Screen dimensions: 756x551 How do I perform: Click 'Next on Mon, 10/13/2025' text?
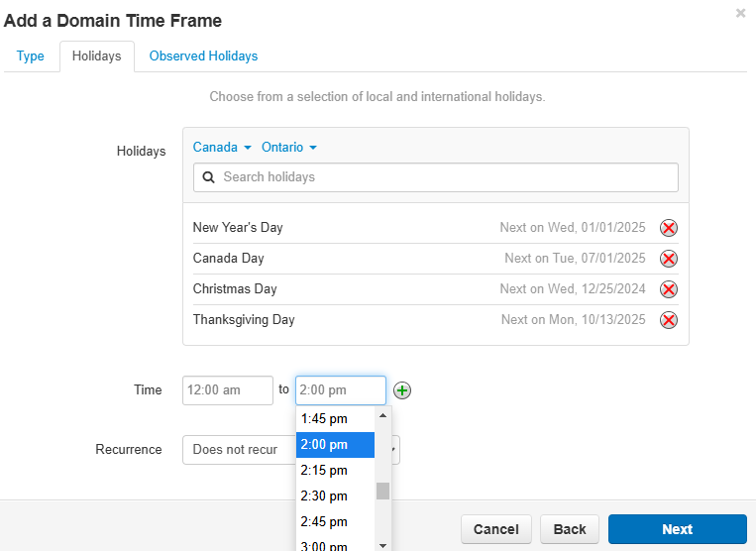point(574,320)
